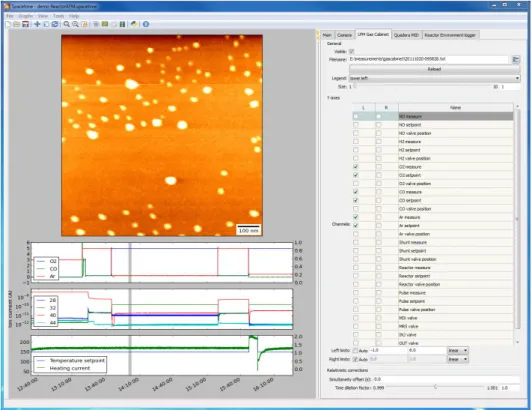Switch to Reactor Environment logger tab
Screen dimensions: 532x410
[x=450, y=35]
